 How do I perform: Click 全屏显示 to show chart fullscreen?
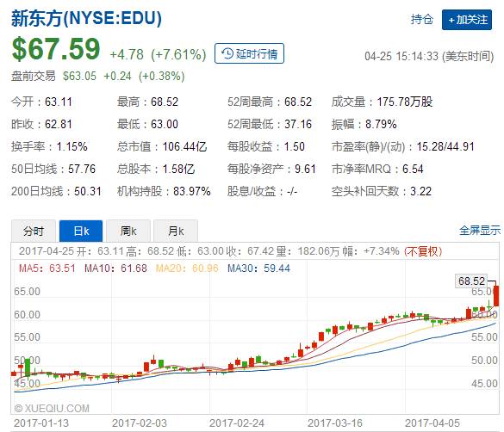[480, 230]
